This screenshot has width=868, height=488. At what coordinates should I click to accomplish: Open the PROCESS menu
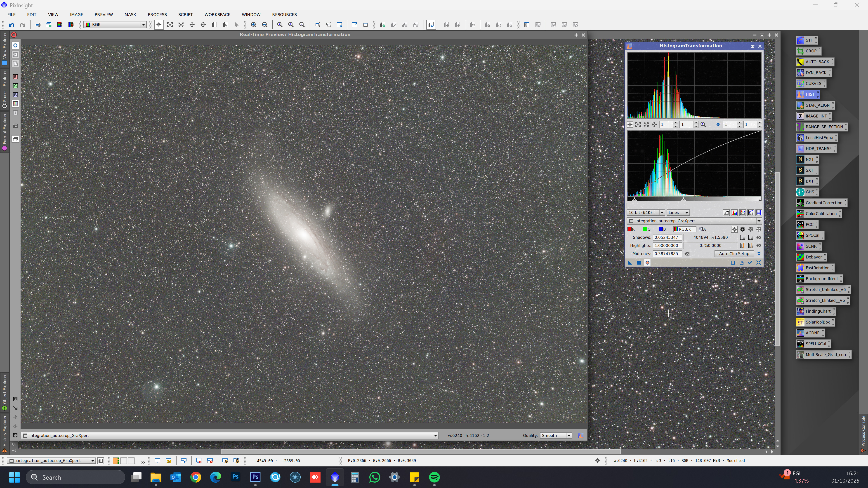pyautogui.click(x=157, y=14)
